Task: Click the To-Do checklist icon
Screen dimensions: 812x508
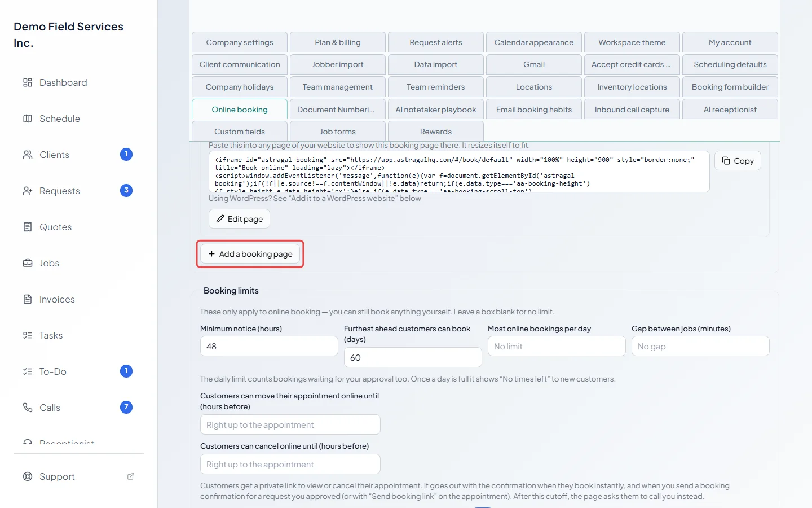Action: (28, 371)
